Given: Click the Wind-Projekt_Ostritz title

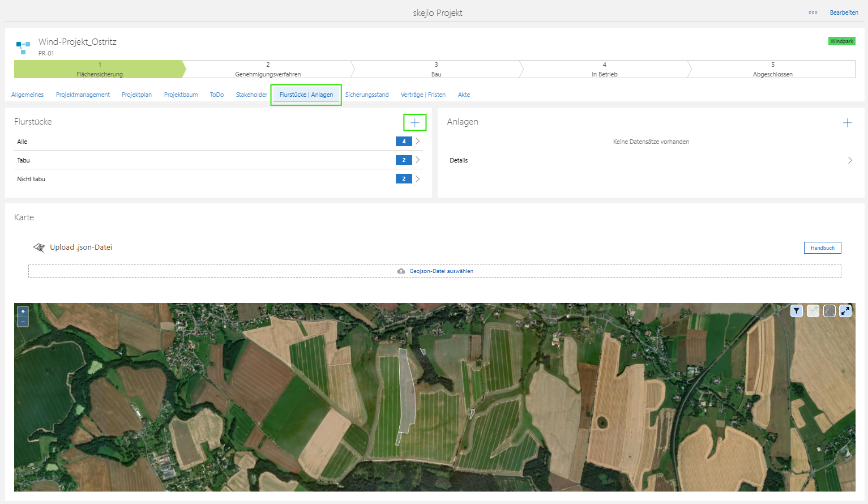Looking at the screenshot, I should tap(78, 42).
